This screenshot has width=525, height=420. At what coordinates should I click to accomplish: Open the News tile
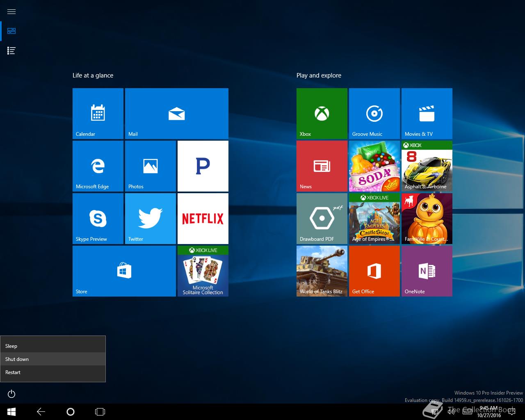click(x=322, y=166)
